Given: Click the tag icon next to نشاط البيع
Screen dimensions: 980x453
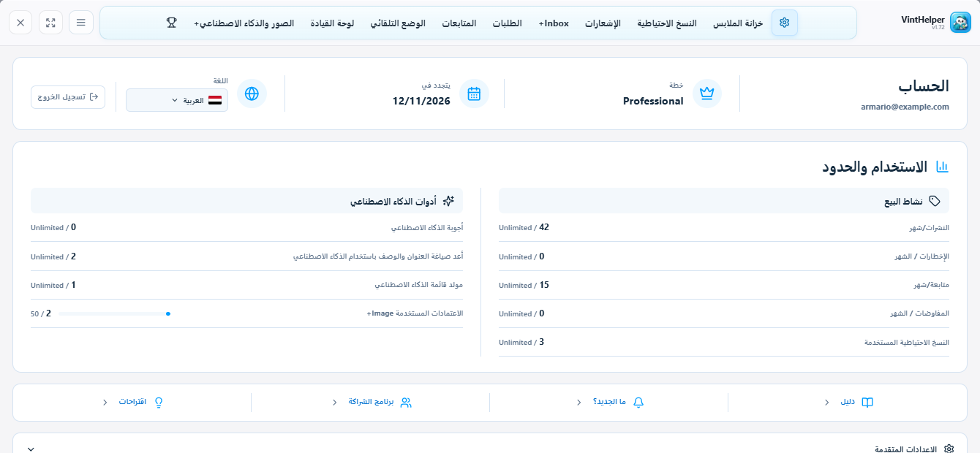Looking at the screenshot, I should pyautogui.click(x=934, y=201).
